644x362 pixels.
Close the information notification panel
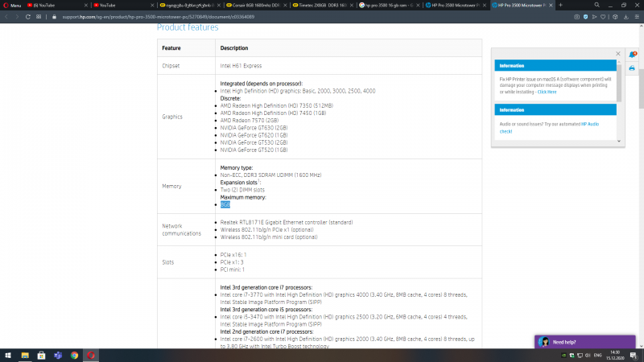618,53
